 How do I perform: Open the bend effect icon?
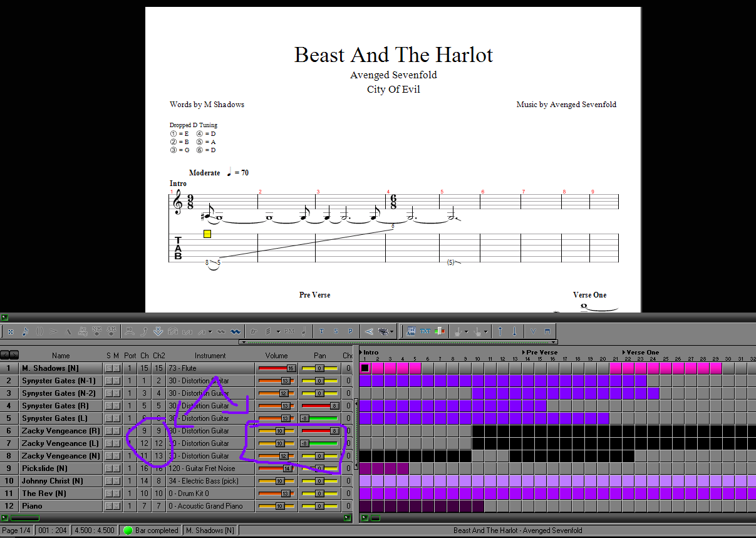pyautogui.click(x=143, y=331)
